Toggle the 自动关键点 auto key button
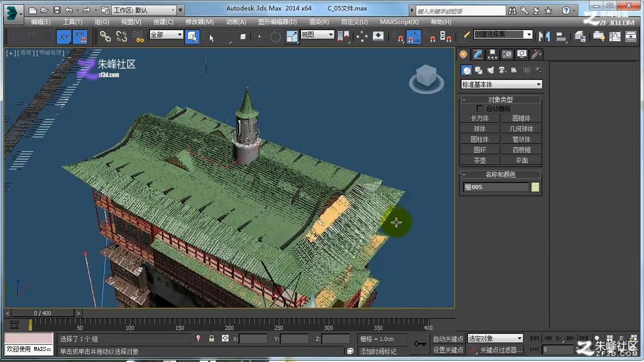 [448, 339]
